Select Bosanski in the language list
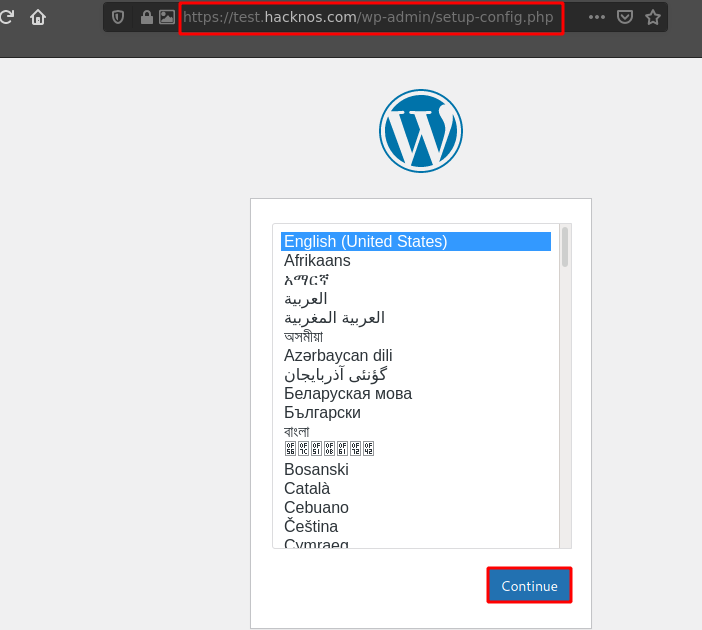Image resolution: width=702 pixels, height=630 pixels. pos(416,469)
